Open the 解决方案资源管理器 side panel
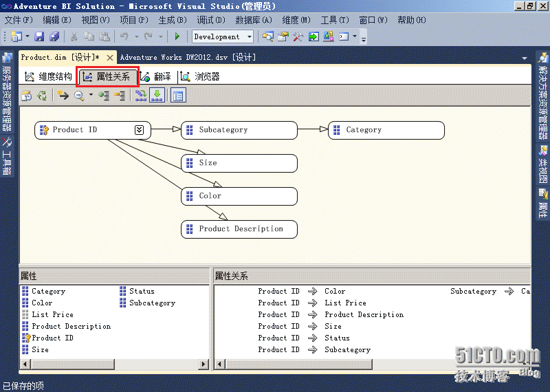 click(542, 96)
